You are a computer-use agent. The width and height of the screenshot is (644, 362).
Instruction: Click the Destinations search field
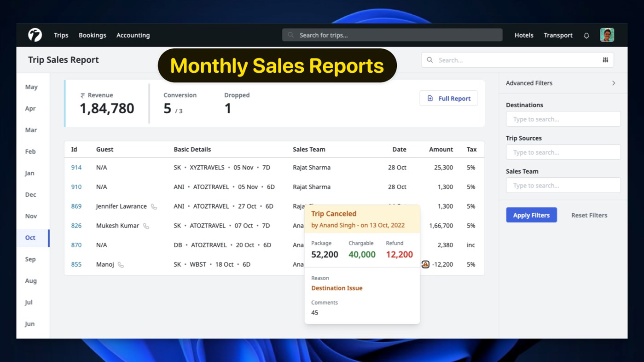tap(563, 119)
